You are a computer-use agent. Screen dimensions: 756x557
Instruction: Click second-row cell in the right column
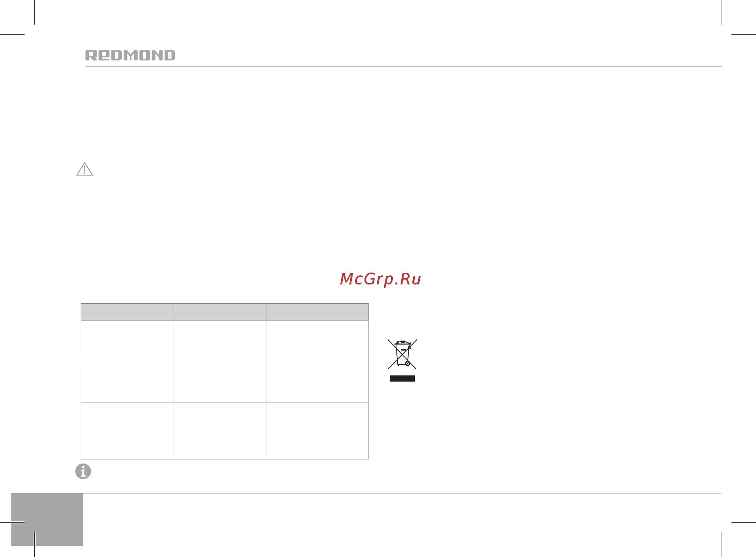click(x=317, y=380)
